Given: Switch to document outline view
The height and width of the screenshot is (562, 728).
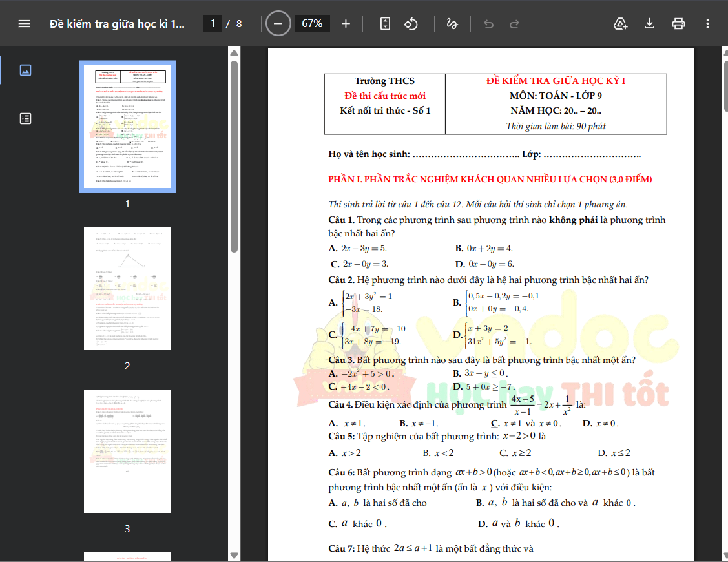Looking at the screenshot, I should point(26,118).
